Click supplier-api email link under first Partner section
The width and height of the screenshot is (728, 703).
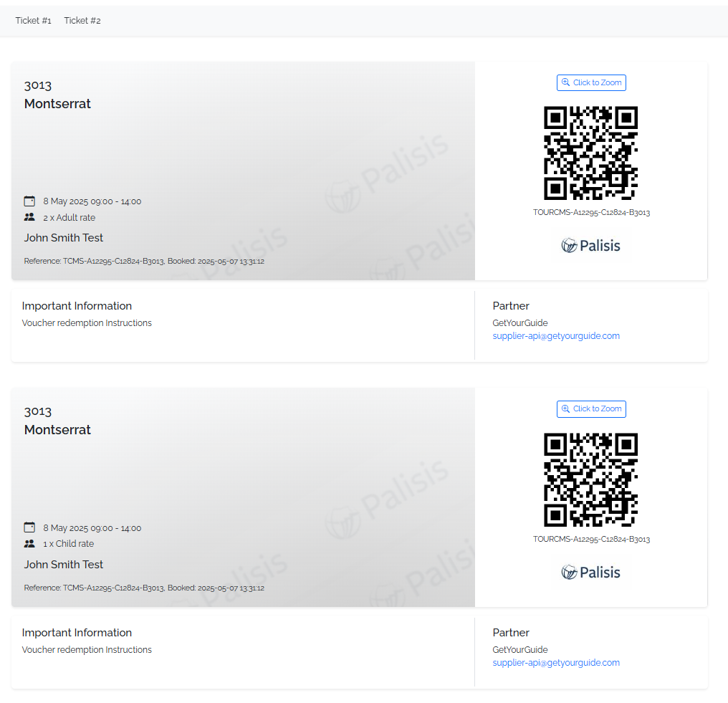[x=556, y=335]
